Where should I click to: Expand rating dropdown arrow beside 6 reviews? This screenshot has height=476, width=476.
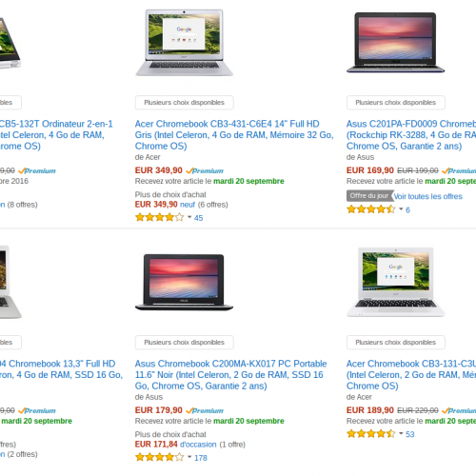[x=401, y=209]
